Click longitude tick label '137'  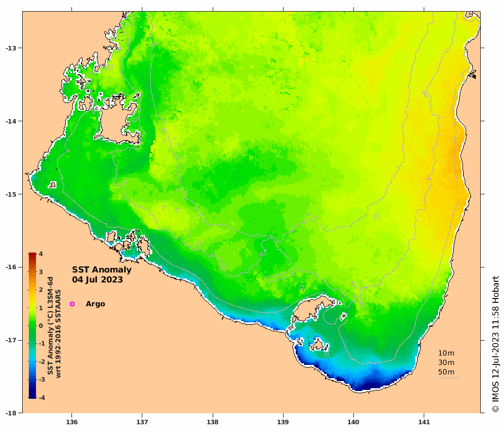click(142, 422)
